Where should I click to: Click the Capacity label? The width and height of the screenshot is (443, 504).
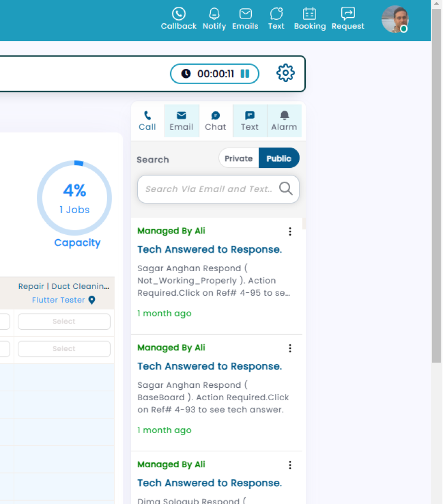(x=77, y=243)
